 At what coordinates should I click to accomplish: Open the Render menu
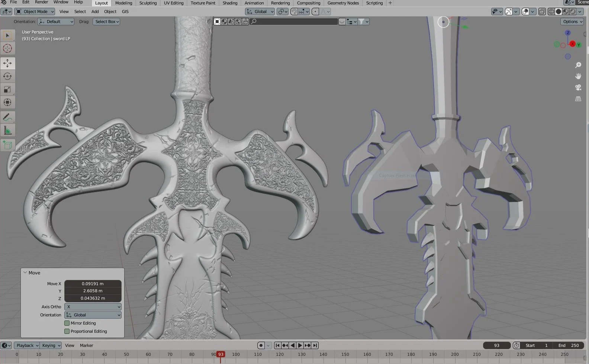pos(41,2)
